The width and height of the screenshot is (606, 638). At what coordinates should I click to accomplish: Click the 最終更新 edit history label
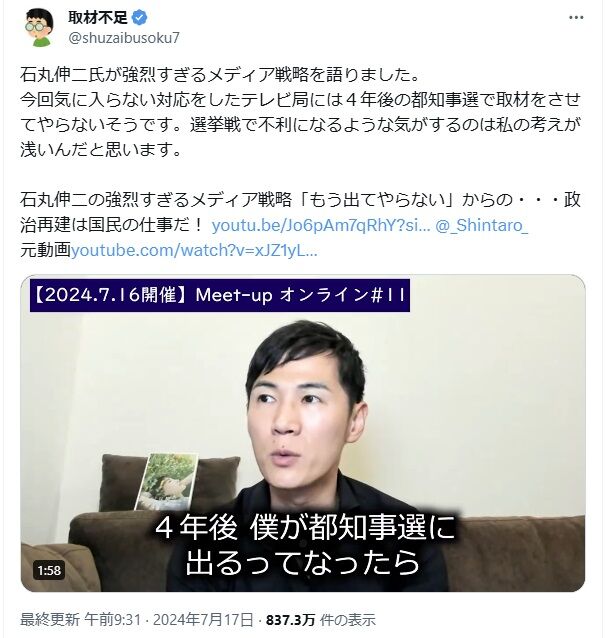pyautogui.click(x=50, y=621)
